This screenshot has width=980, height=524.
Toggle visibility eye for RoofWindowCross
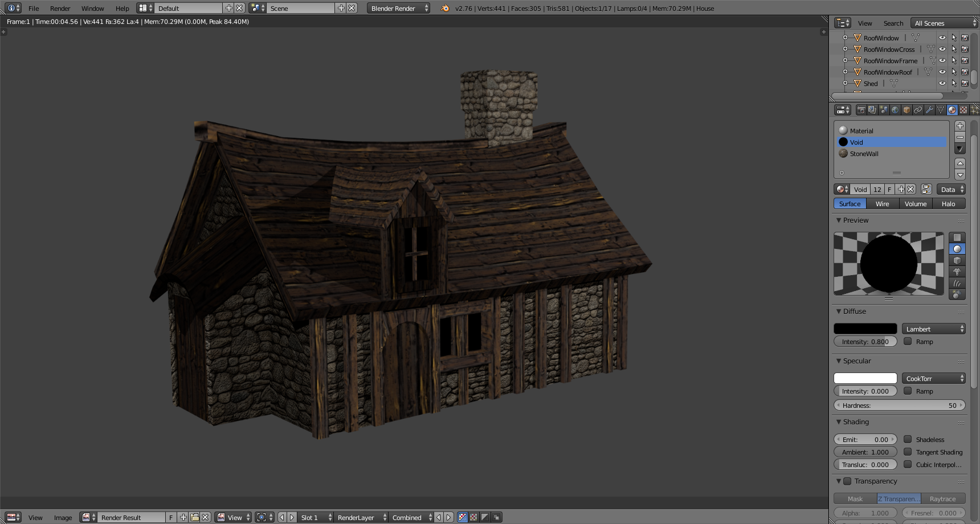pos(942,49)
